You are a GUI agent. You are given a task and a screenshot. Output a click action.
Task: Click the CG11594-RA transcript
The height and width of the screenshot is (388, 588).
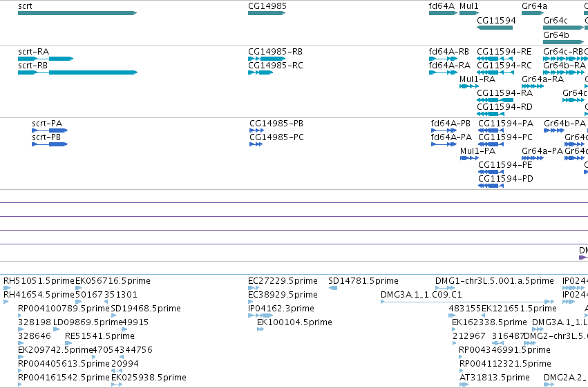495,100
